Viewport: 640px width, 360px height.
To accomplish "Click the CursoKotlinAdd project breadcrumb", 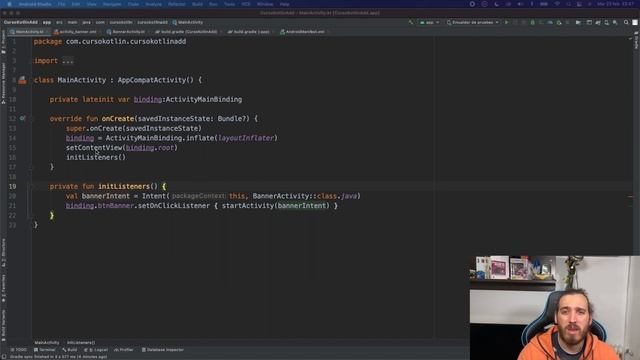I will coord(20,22).
